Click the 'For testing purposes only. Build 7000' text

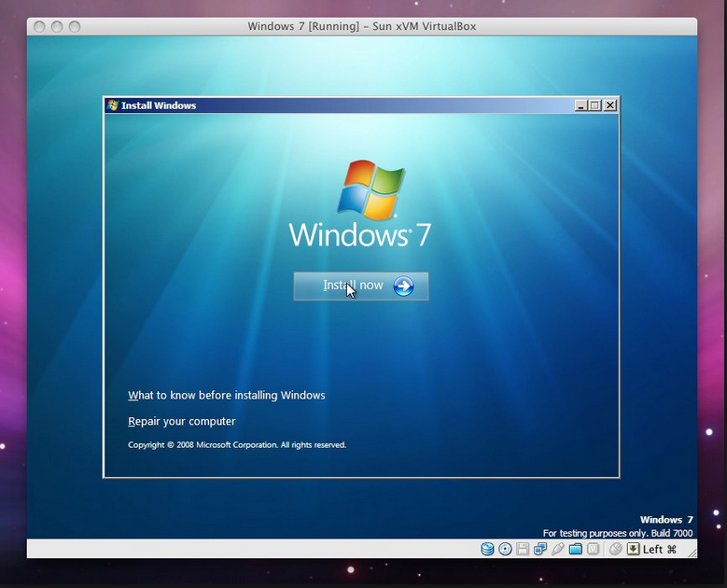point(618,533)
